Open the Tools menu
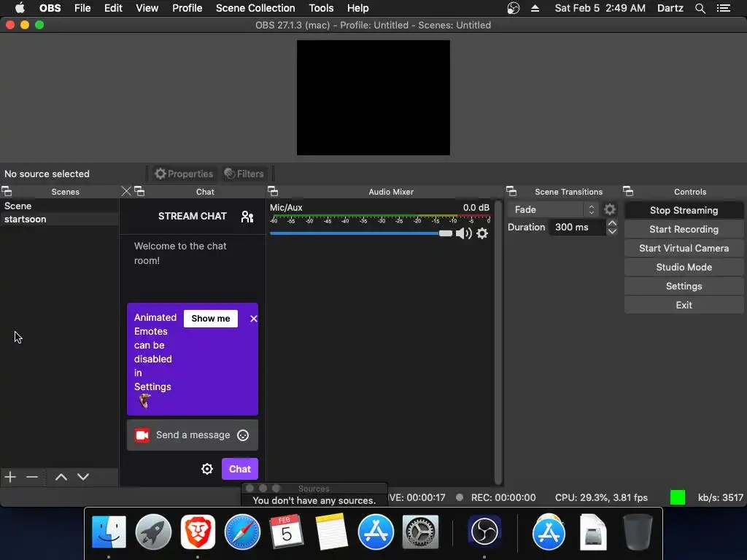The image size is (747, 560). point(321,8)
